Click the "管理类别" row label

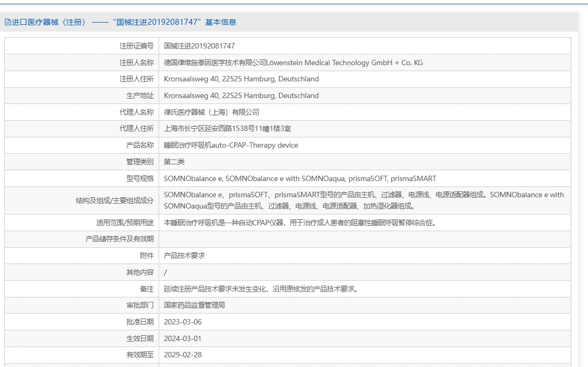tap(140, 162)
